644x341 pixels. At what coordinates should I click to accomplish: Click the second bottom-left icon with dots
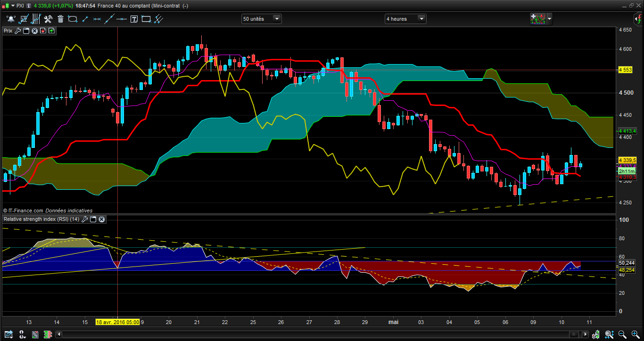click(22, 334)
